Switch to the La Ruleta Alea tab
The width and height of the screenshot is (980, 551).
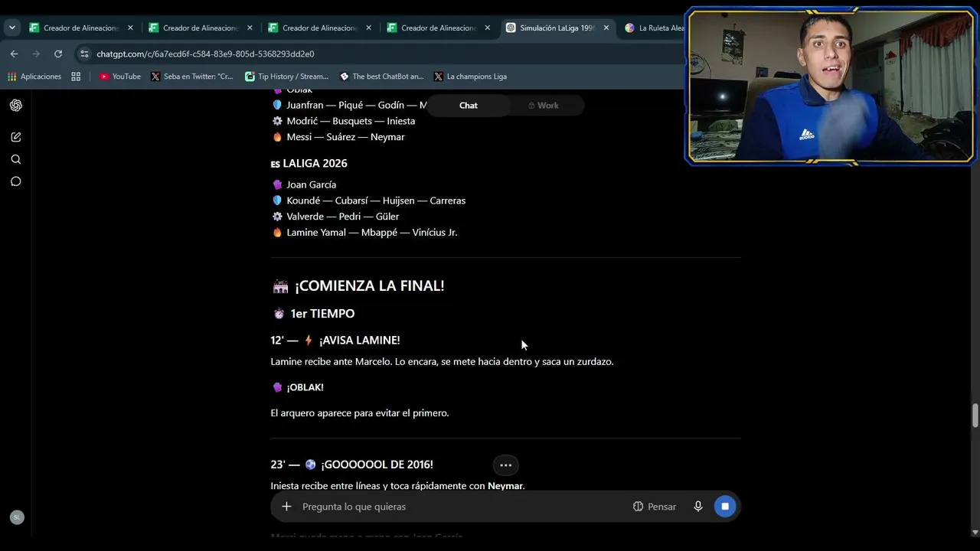tap(655, 28)
